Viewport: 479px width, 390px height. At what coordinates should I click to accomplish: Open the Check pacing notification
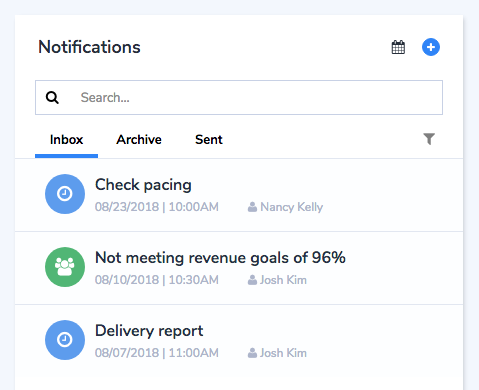pyautogui.click(x=239, y=195)
